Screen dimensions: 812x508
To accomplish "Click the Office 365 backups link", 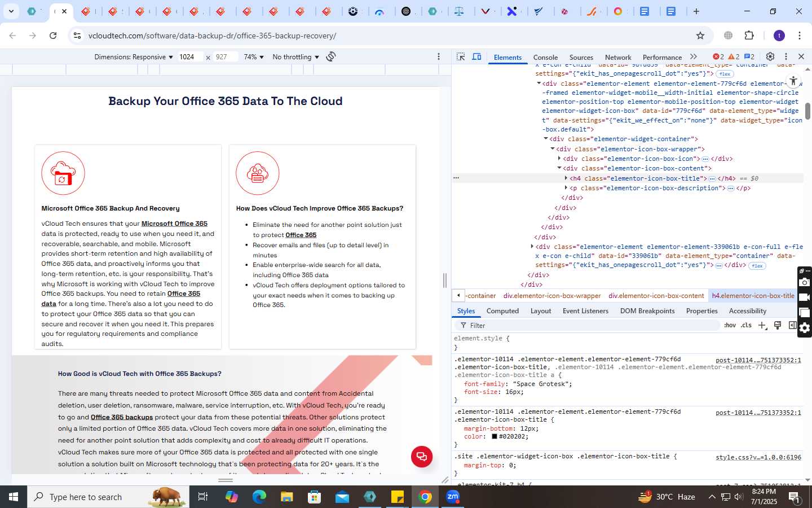I will (122, 418).
